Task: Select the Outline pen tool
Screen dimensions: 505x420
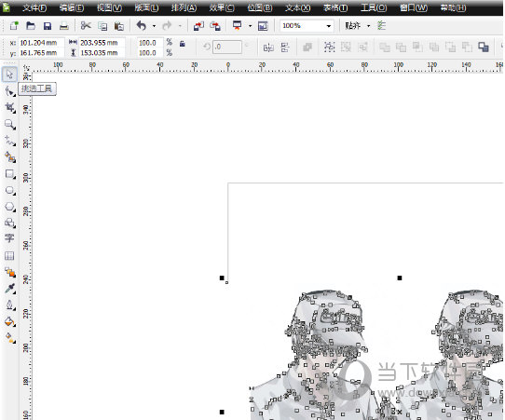Action: [9, 305]
